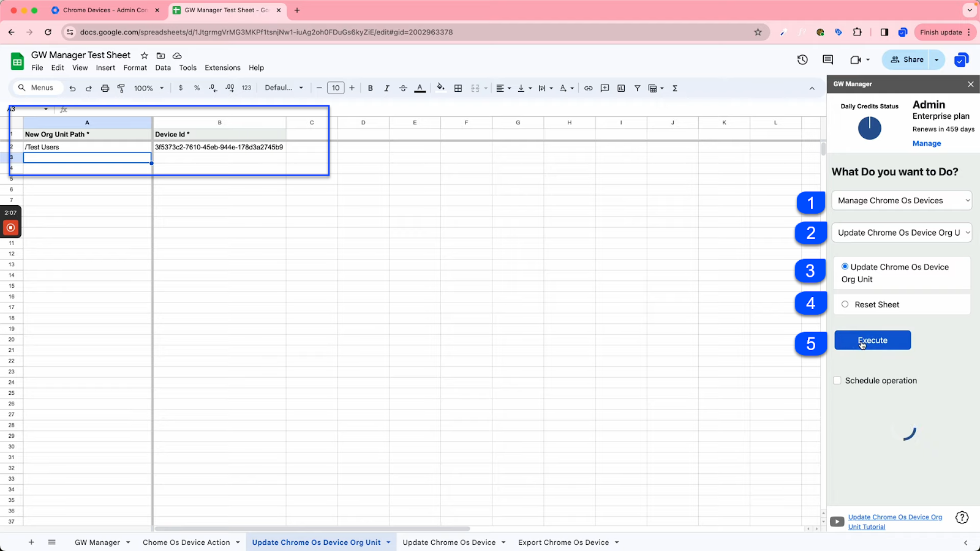
Task: Click decrease decimal places icon
Action: tap(213, 88)
